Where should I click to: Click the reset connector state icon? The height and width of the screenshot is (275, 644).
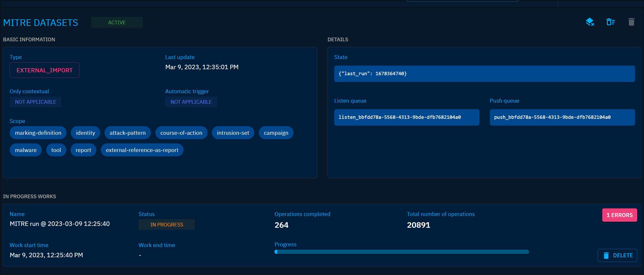click(x=590, y=22)
